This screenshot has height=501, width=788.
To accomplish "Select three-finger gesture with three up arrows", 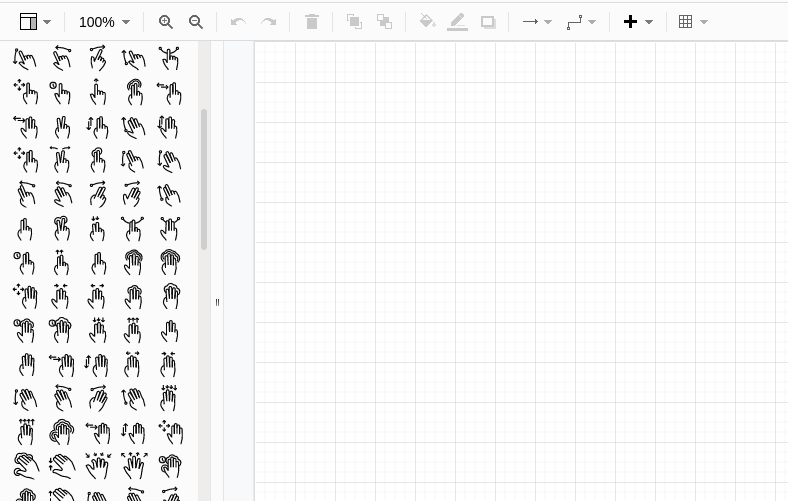I will pos(133,330).
